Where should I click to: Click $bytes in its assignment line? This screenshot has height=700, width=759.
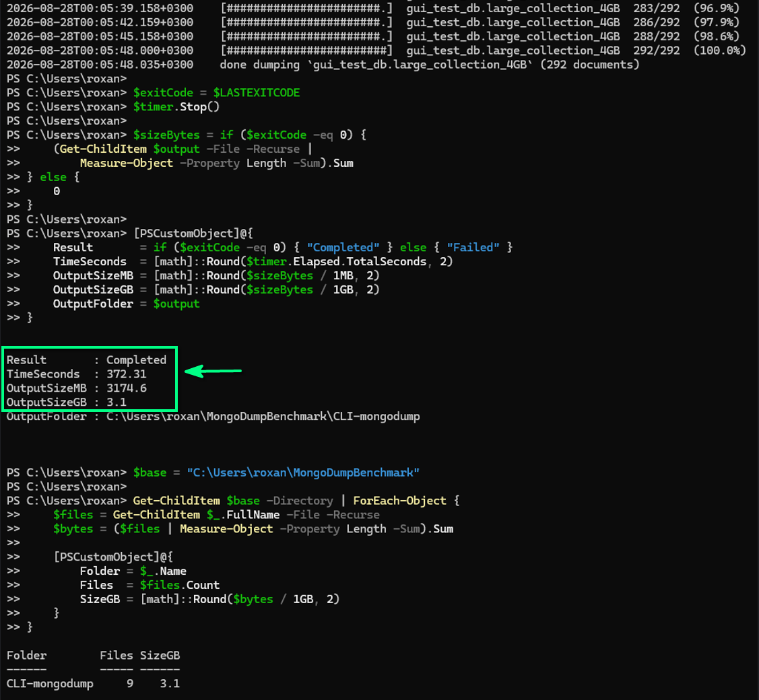pyautogui.click(x=73, y=529)
